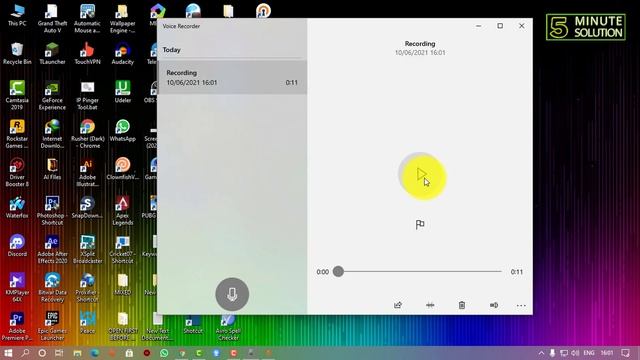Image resolution: width=640 pixels, height=360 pixels.
Task: Select OPEN FIRST BEFORE file on desktop
Action: point(122,326)
